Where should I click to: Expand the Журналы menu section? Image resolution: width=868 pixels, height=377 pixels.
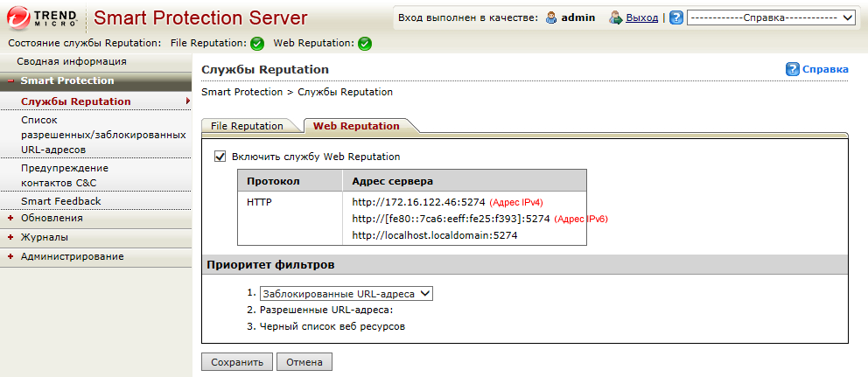coord(10,237)
